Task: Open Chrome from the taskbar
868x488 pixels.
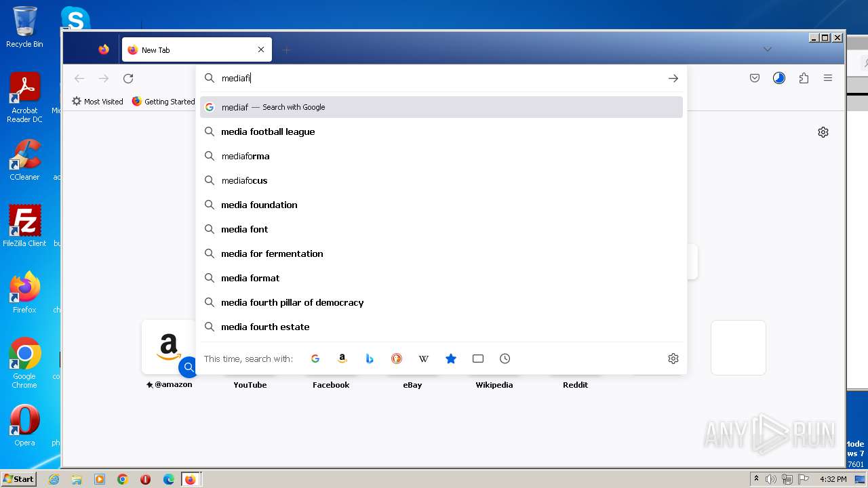Action: tap(123, 479)
